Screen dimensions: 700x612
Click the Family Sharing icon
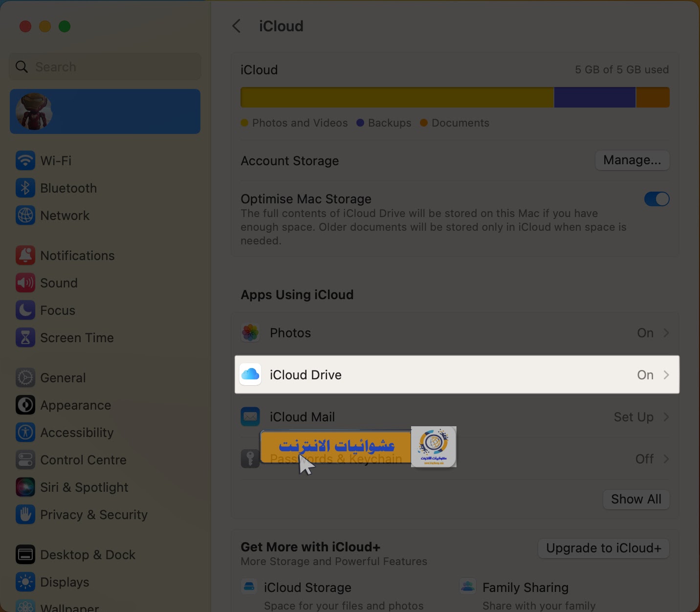point(468,586)
